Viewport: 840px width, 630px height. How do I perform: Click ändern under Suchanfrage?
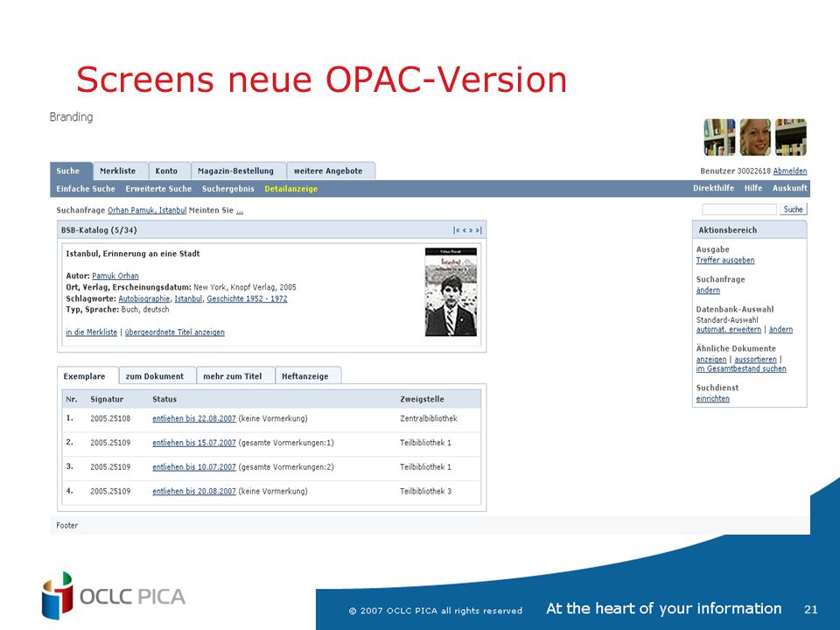click(x=708, y=290)
